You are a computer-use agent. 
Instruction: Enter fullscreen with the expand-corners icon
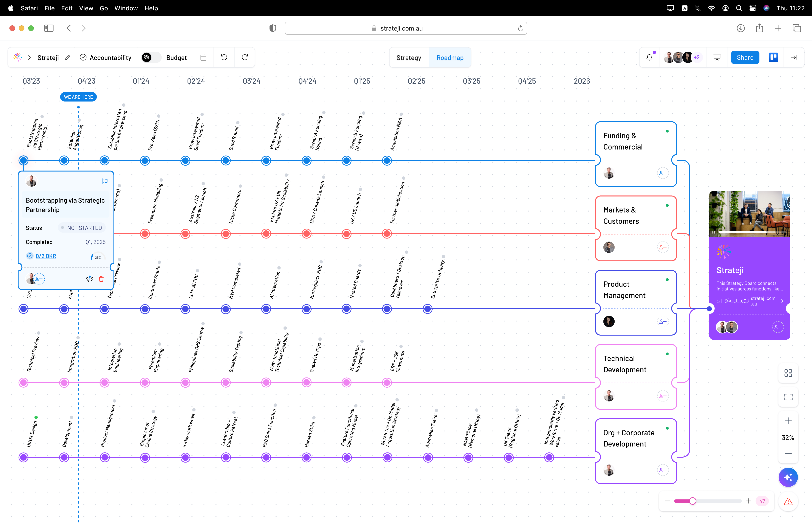click(x=788, y=397)
